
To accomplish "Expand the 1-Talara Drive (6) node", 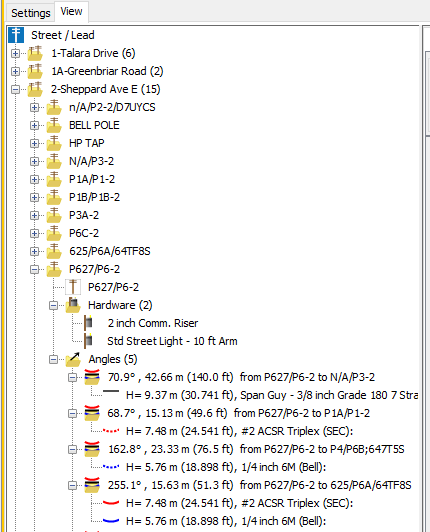I will [x=15, y=53].
